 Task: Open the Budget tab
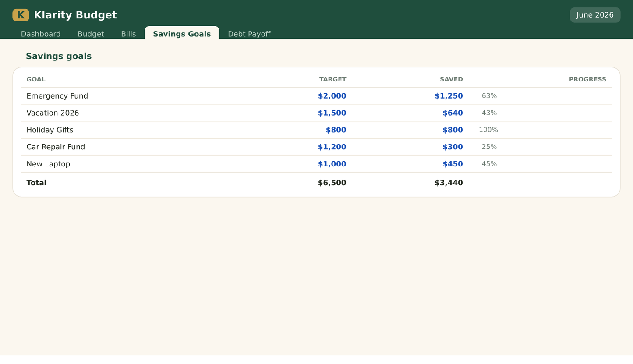[x=91, y=34]
